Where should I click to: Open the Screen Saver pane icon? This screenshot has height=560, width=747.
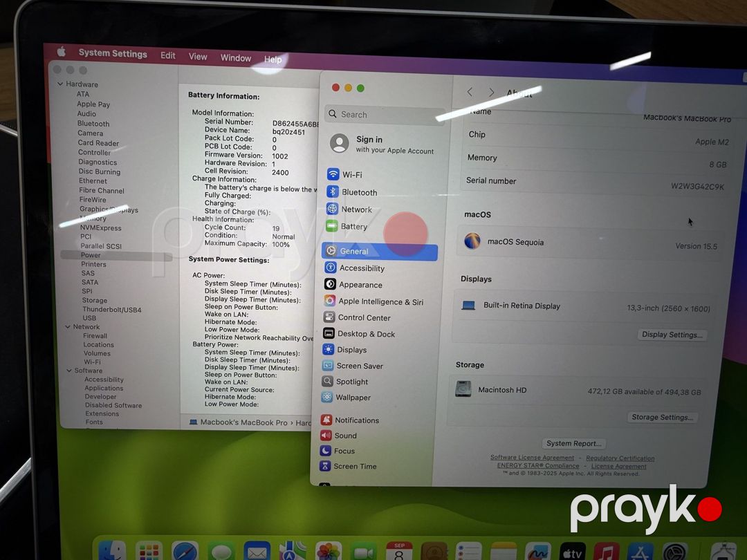pyautogui.click(x=328, y=365)
